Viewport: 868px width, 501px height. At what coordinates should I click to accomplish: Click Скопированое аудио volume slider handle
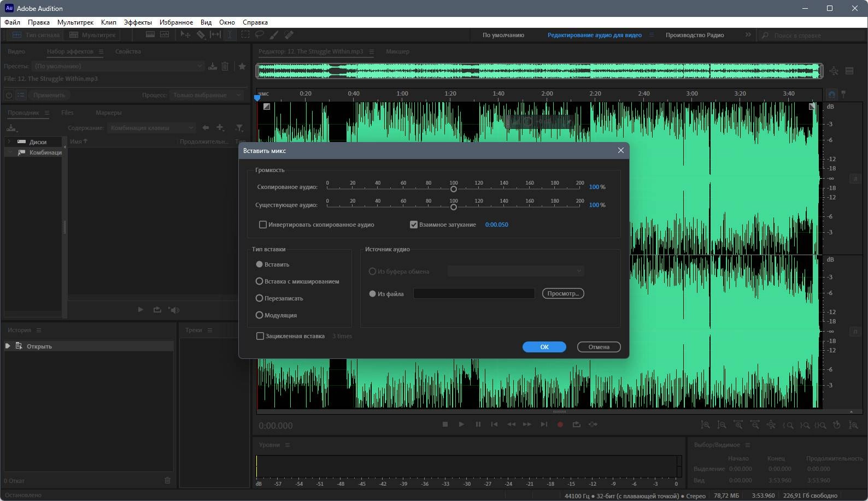tap(453, 189)
